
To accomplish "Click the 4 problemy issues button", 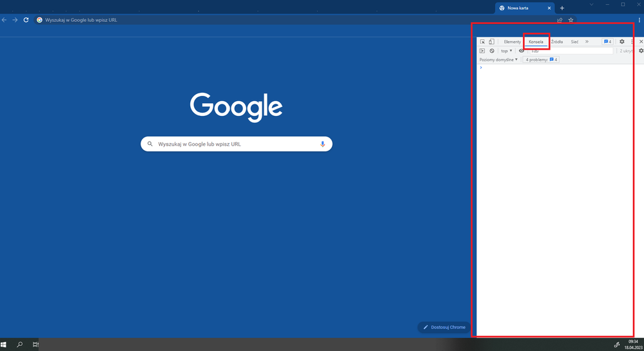I will 541,59.
